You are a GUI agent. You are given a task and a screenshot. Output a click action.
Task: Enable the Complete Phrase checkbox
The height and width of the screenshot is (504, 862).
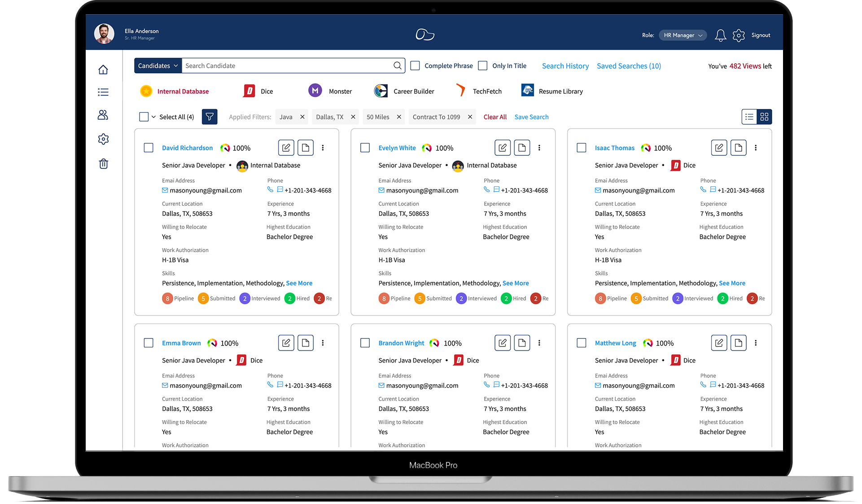tap(415, 66)
